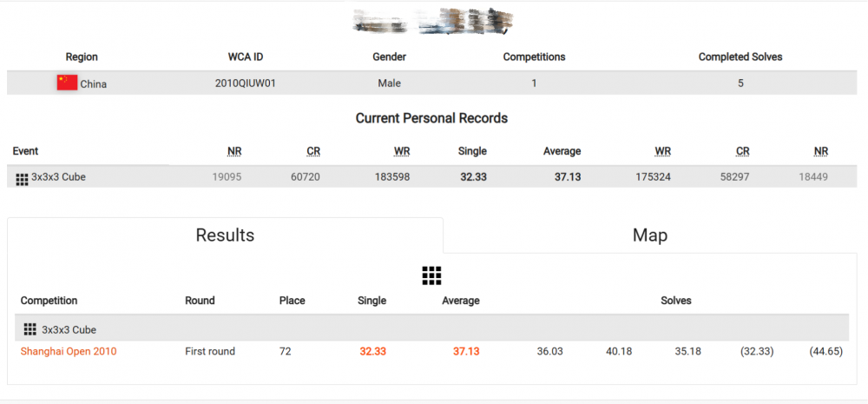Viewport: 868px width, 404px height.
Task: Click world average rank 175324
Action: coord(654,177)
